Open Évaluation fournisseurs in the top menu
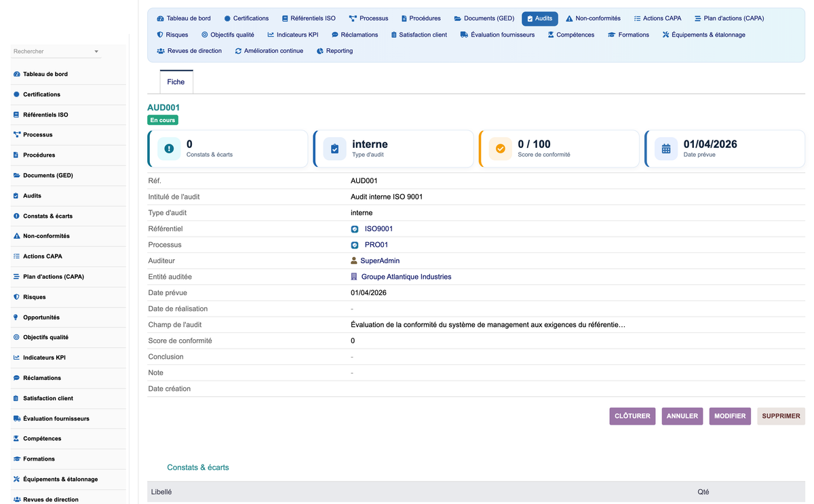Screen dimensions: 814x504 click(x=497, y=35)
